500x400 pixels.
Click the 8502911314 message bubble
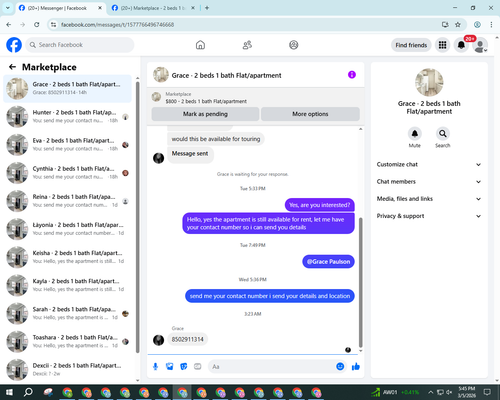coord(187,339)
